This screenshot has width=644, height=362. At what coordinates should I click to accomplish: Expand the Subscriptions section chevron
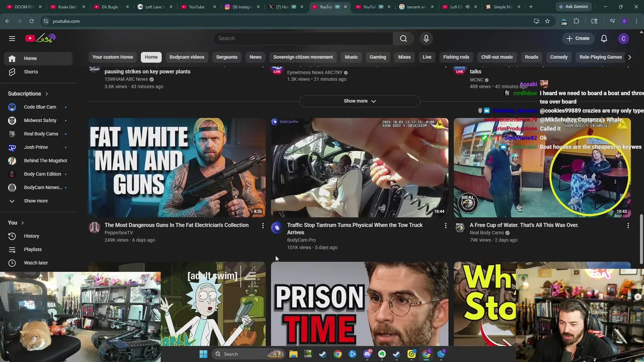click(47, 94)
